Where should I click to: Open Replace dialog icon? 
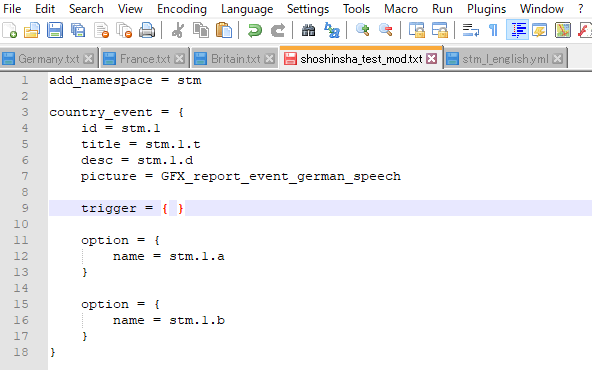(332, 30)
